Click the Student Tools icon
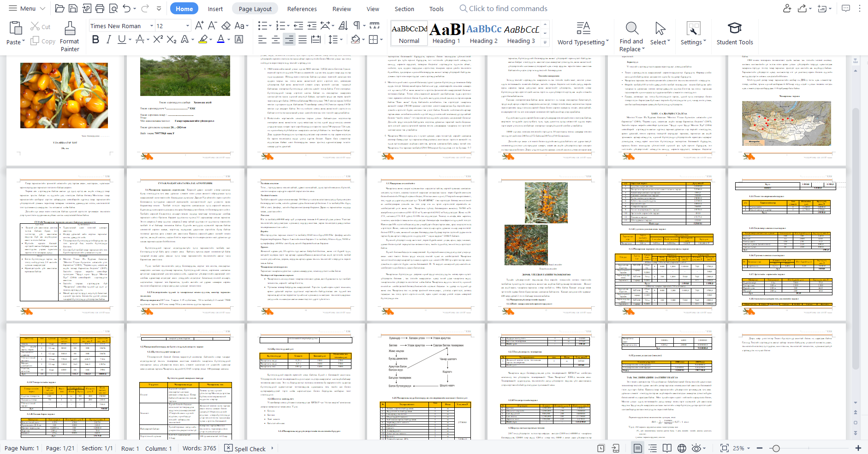 (734, 34)
